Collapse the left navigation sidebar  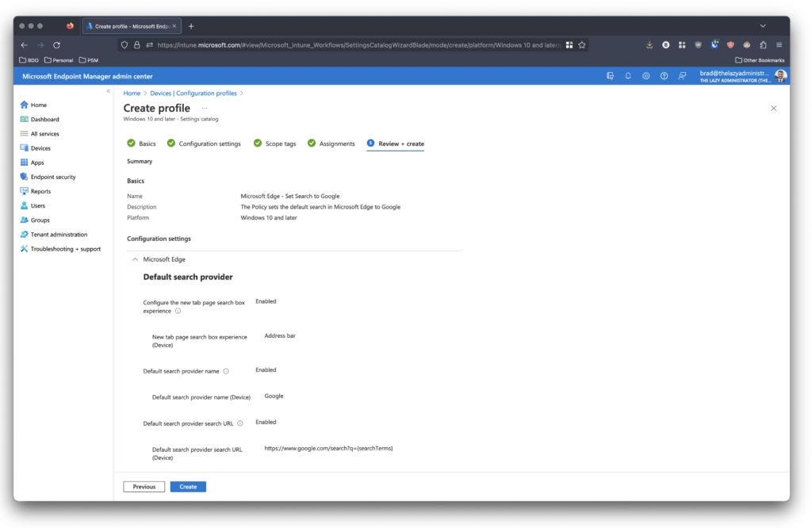108,91
